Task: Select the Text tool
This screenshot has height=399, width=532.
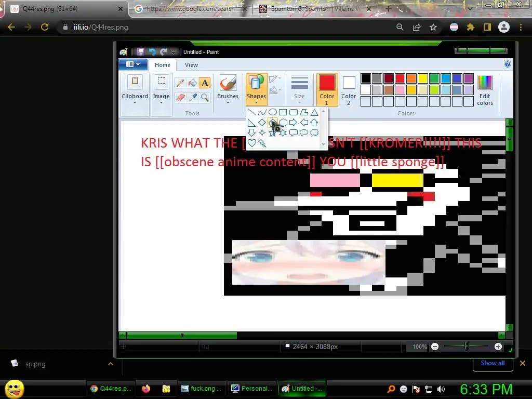Action: pos(205,83)
